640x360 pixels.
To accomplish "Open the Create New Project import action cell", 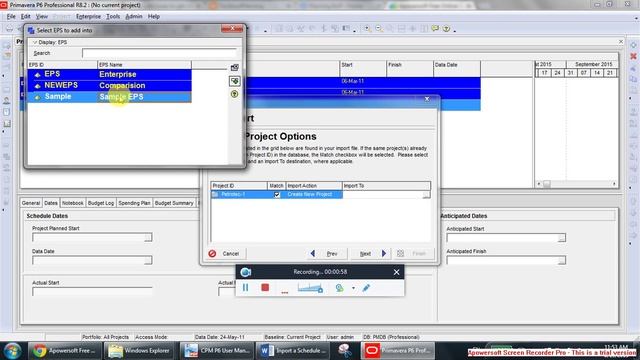I will [x=313, y=194].
